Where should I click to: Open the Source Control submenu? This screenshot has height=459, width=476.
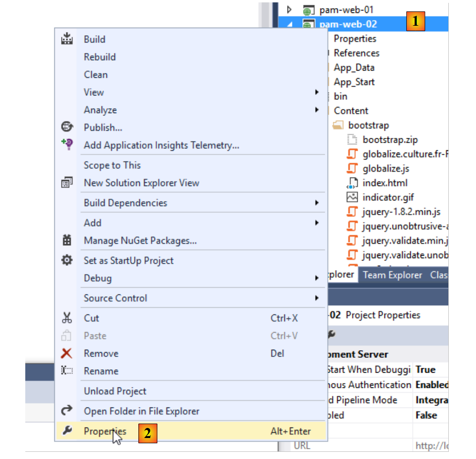click(317, 298)
